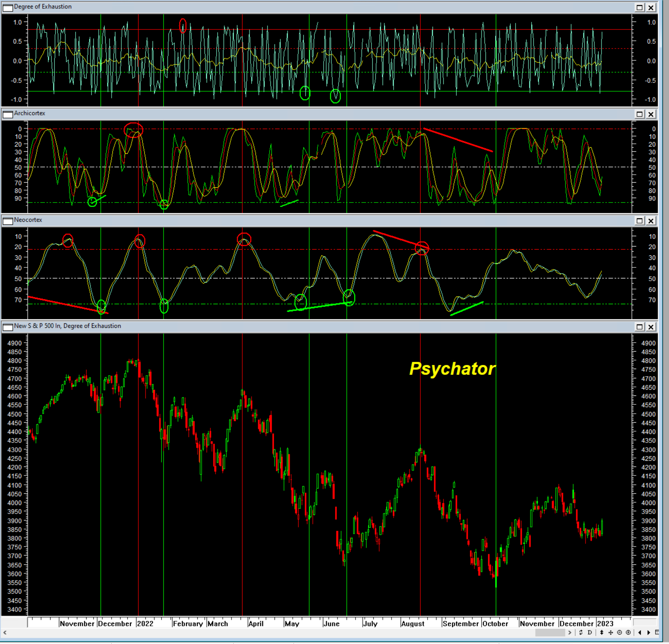Click the four-way move/pan icon
The height and width of the screenshot is (644, 669).
(x=611, y=632)
